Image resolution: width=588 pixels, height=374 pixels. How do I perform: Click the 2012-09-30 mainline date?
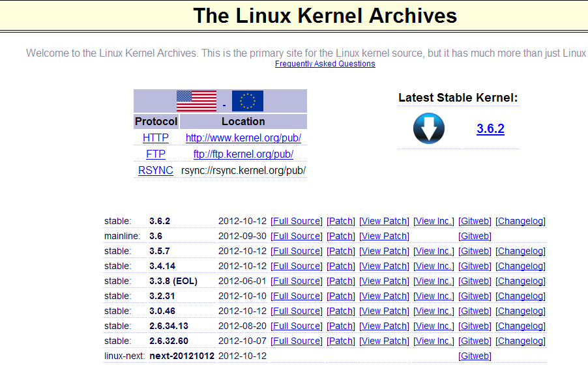(243, 236)
